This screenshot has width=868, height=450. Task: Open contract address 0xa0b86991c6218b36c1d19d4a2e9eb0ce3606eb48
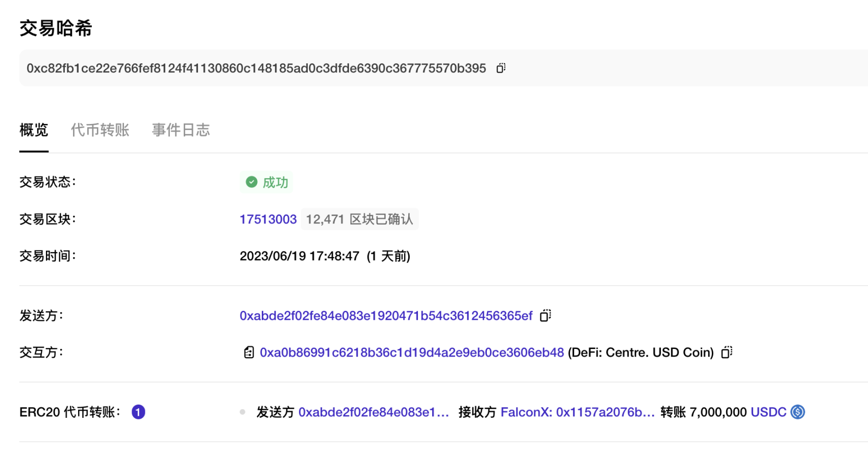coord(412,353)
